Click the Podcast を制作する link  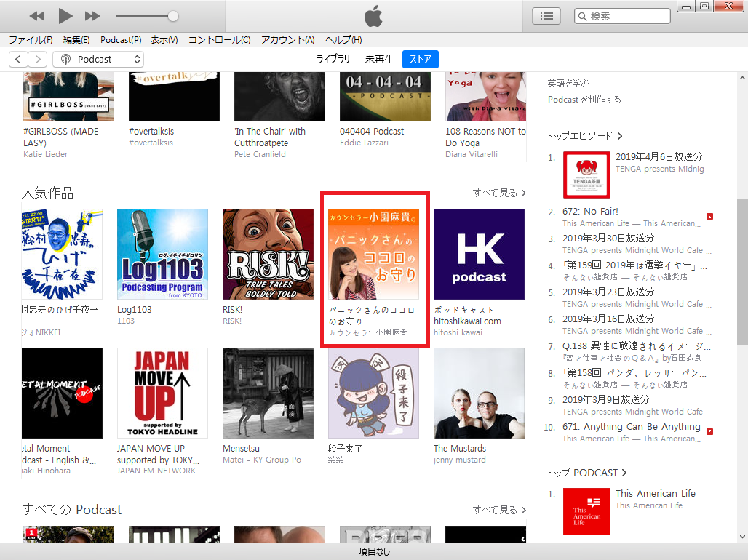(x=584, y=100)
